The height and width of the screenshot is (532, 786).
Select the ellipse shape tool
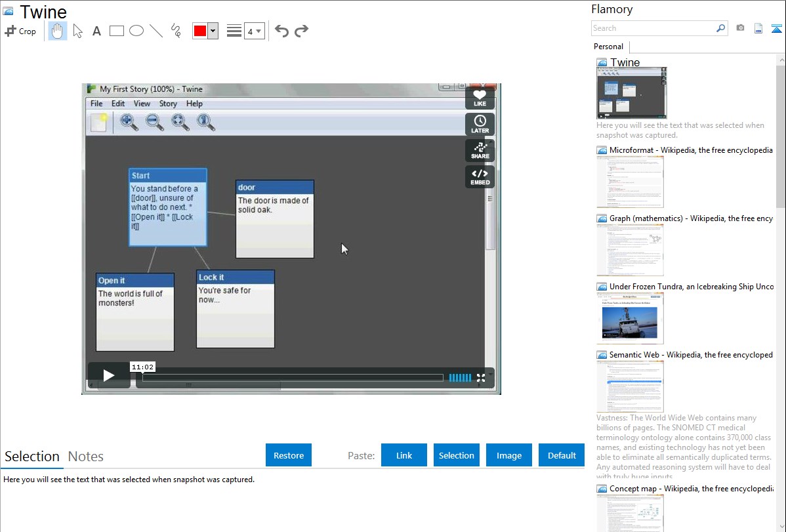(x=136, y=31)
